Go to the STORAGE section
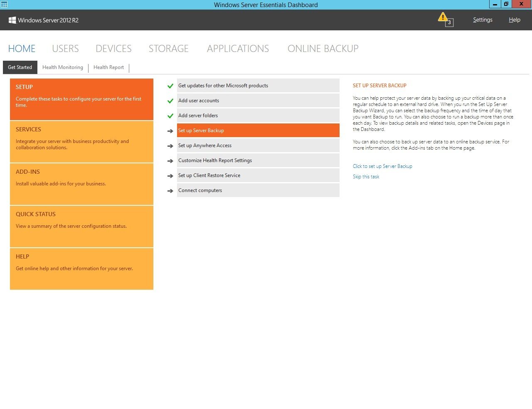This screenshot has height=409, width=532. [x=169, y=49]
